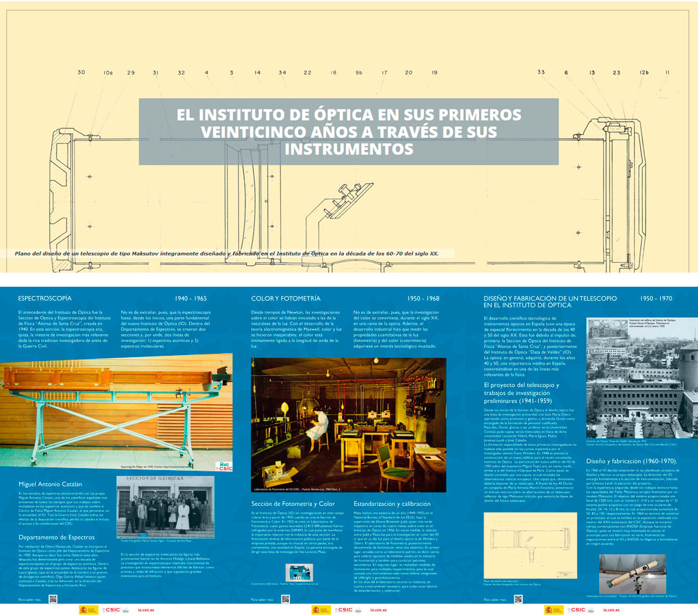Screen dimensions: 698x616
Task: Open the Hilger spectrograph photo
Action: coord(116,412)
